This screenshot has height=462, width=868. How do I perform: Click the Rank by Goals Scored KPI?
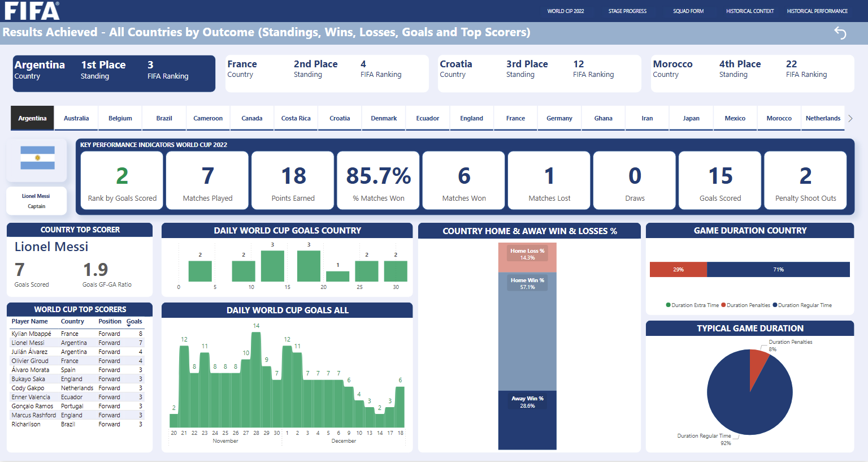pos(122,180)
